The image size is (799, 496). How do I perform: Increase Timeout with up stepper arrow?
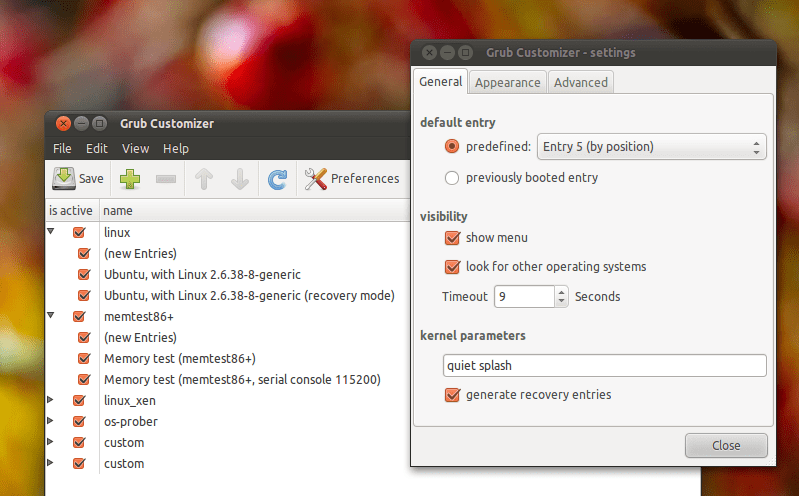point(561,292)
